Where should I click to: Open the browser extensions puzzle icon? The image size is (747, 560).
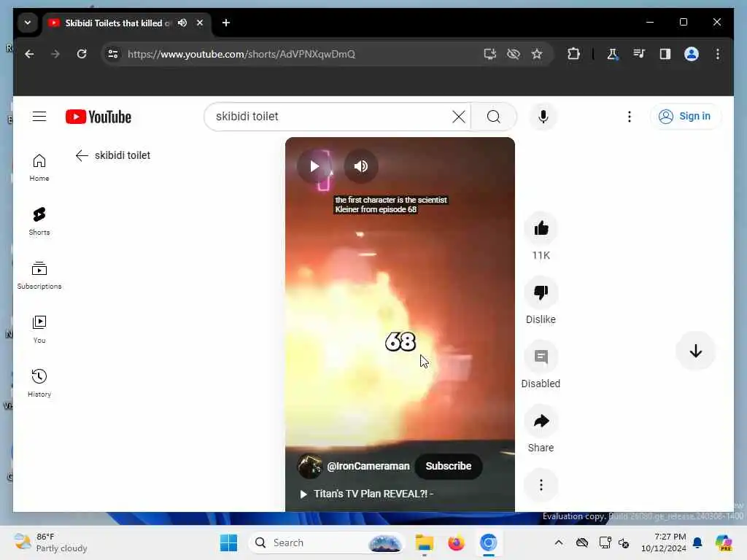(x=573, y=54)
